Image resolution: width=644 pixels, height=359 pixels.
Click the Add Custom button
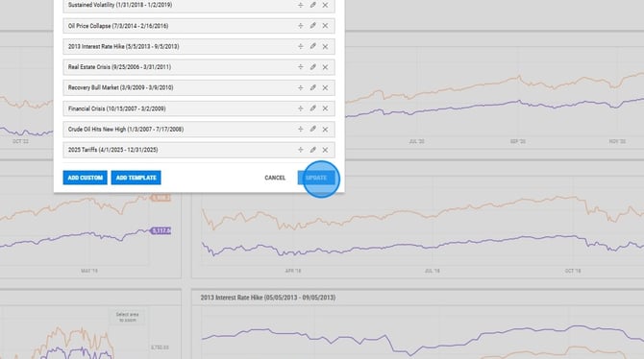tap(85, 178)
